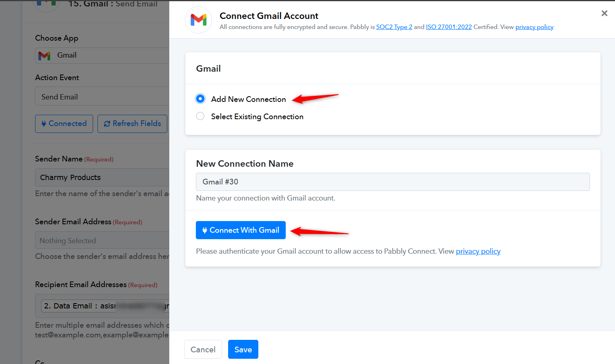Open privacy policy link below Connect button
This screenshot has height=364, width=615.
pyautogui.click(x=478, y=251)
